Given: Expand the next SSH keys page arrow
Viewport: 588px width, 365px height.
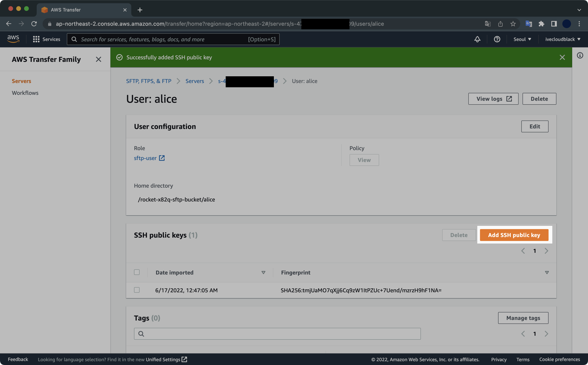Looking at the screenshot, I should point(546,251).
